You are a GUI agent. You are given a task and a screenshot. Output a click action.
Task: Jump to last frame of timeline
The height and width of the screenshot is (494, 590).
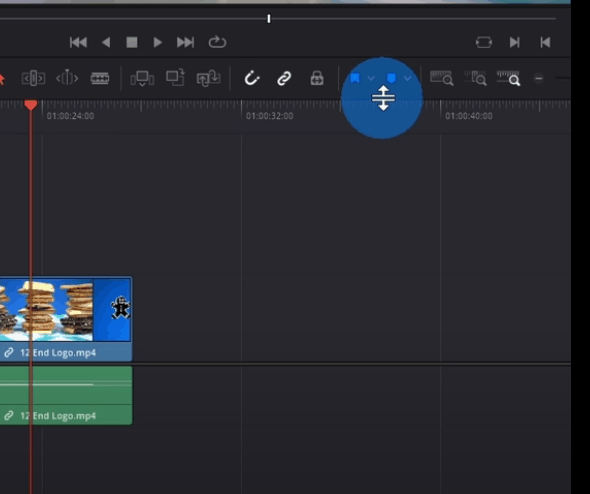pos(186,42)
